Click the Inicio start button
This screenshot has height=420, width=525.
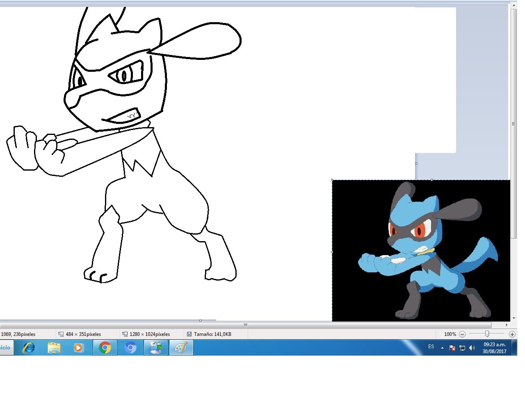(x=6, y=348)
